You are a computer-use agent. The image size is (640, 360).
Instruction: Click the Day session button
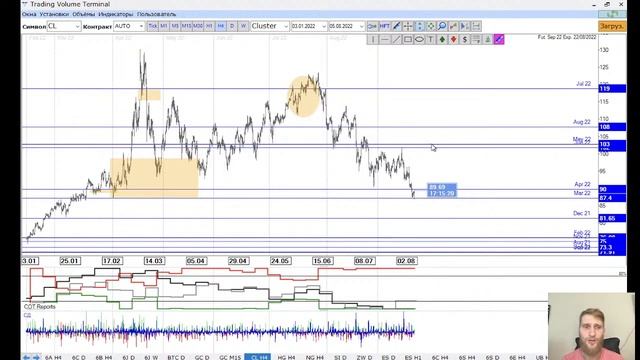pos(372,26)
